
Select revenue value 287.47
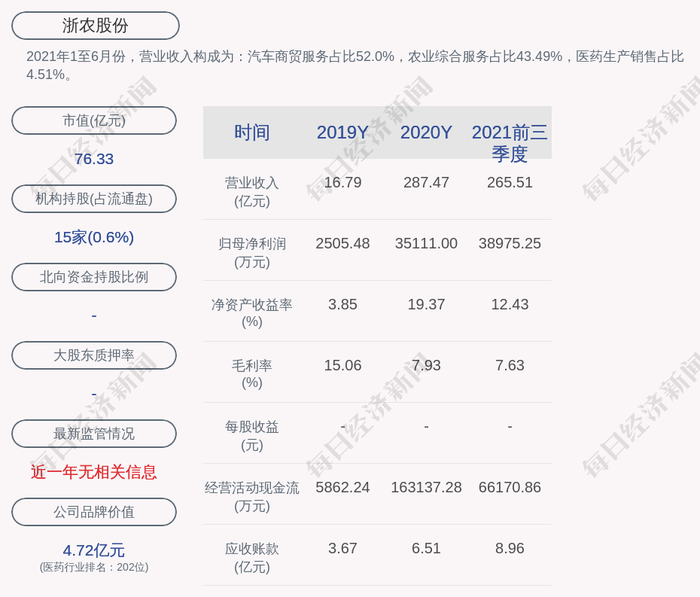coord(426,183)
